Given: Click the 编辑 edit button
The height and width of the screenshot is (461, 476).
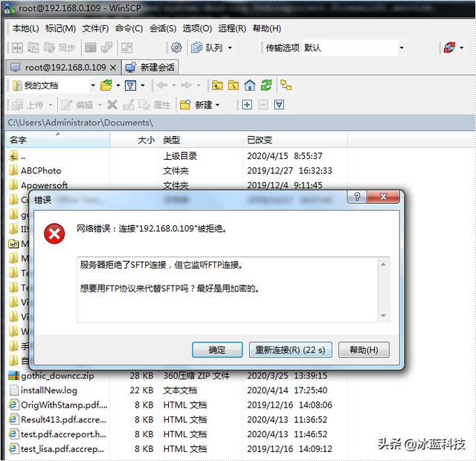Looking at the screenshot, I should point(77,105).
